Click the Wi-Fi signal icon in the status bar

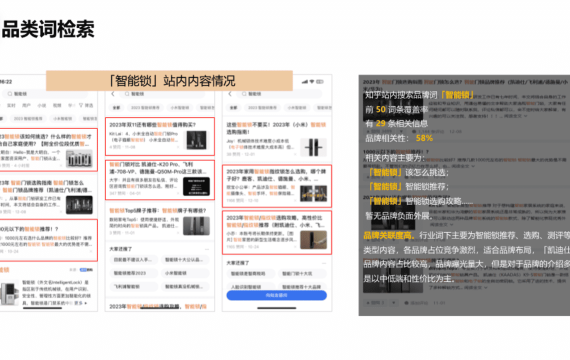click(x=312, y=82)
